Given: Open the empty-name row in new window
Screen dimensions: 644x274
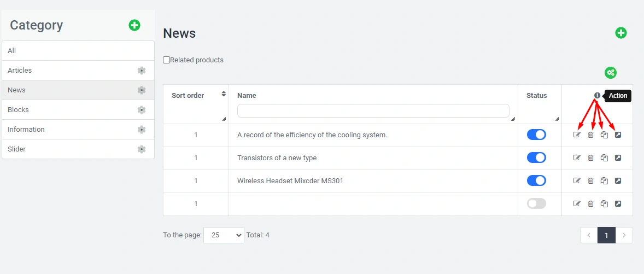Looking at the screenshot, I should coord(618,204).
